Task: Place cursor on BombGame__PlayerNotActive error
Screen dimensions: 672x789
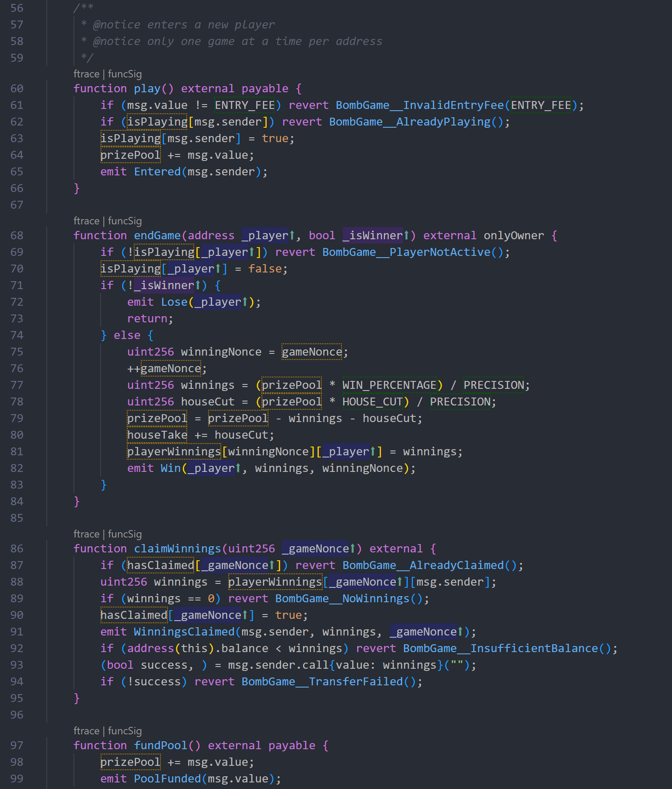Action: (x=407, y=252)
